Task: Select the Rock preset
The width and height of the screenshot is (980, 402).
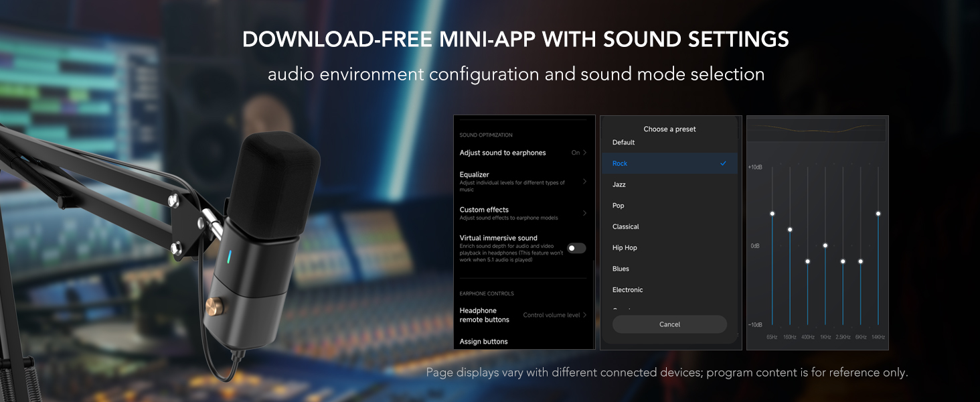Action: click(x=669, y=163)
